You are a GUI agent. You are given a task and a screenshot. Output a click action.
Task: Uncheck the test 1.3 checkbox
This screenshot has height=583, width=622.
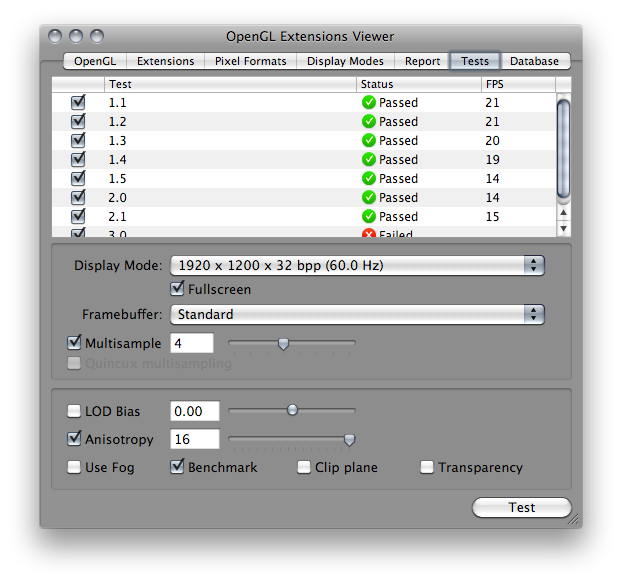tap(78, 140)
